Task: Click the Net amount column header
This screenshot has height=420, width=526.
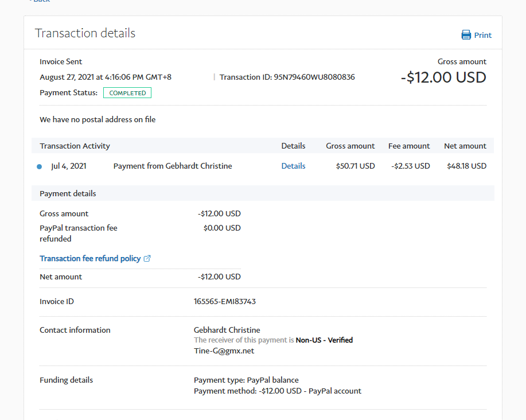Action: (x=465, y=146)
